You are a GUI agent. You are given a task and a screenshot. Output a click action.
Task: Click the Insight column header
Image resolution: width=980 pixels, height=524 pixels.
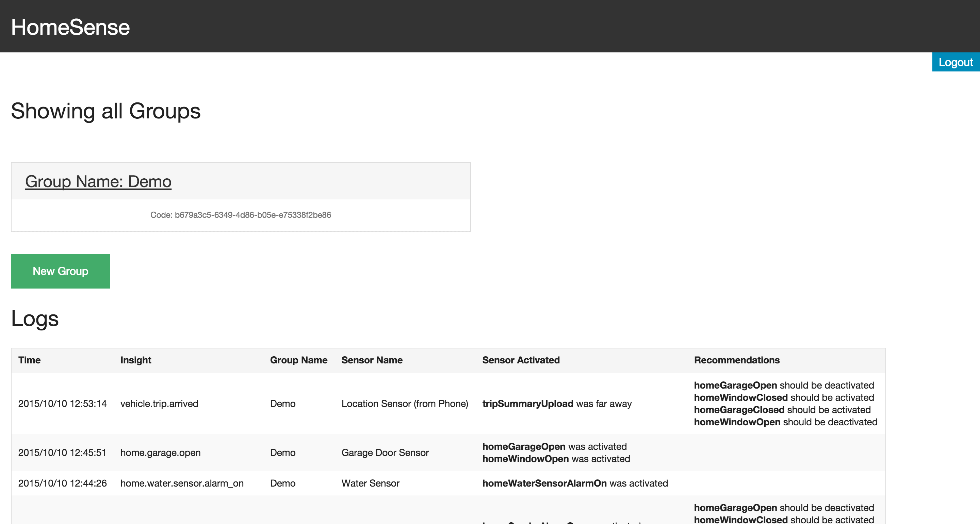[x=135, y=360]
